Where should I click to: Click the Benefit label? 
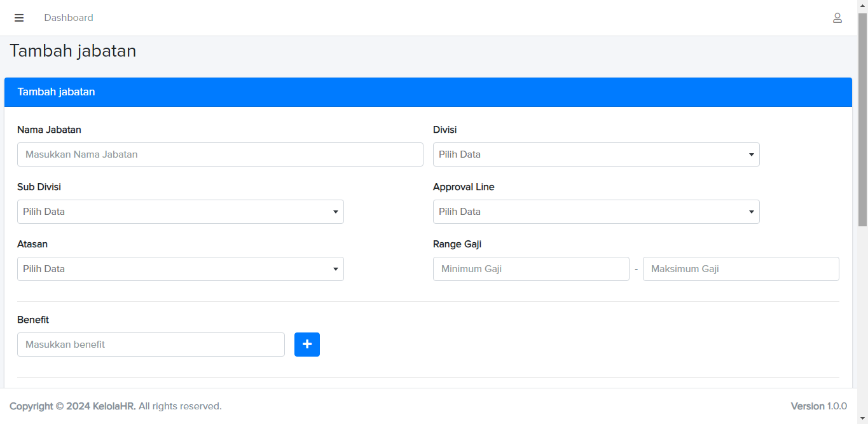[33, 320]
